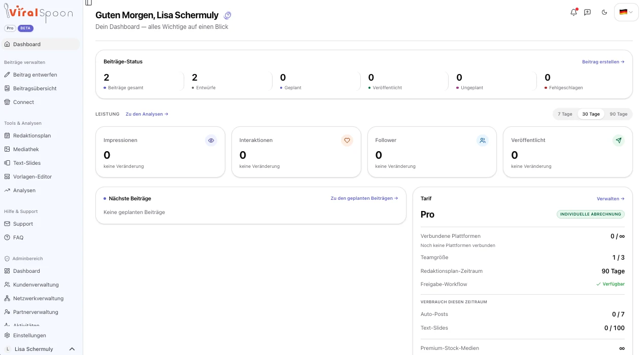644x355 pixels.
Task: Open Dashboard in the top sidebar
Action: click(x=41, y=44)
